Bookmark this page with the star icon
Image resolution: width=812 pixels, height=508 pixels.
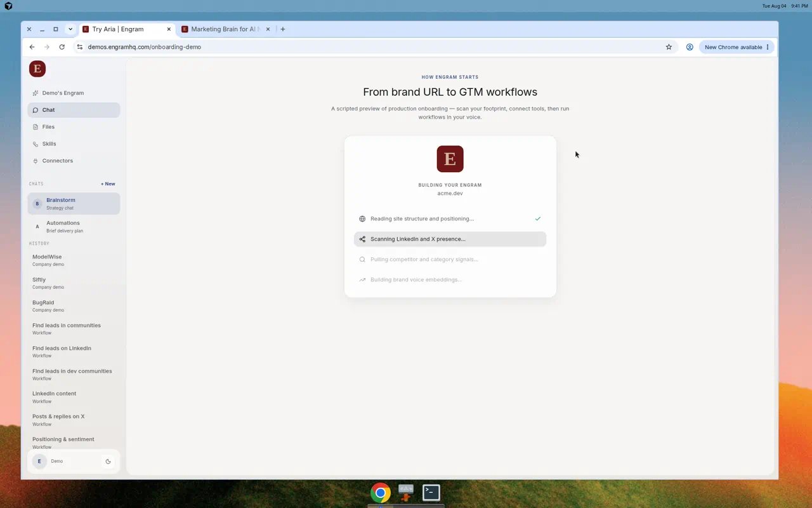[669, 47]
